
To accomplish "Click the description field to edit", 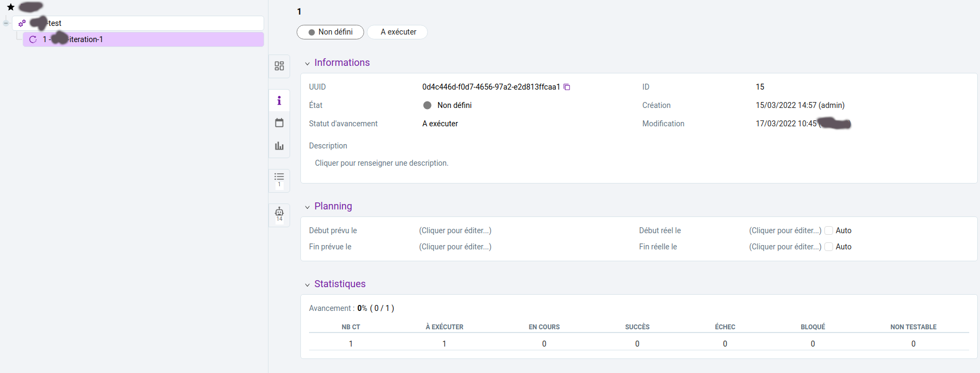I will 381,163.
